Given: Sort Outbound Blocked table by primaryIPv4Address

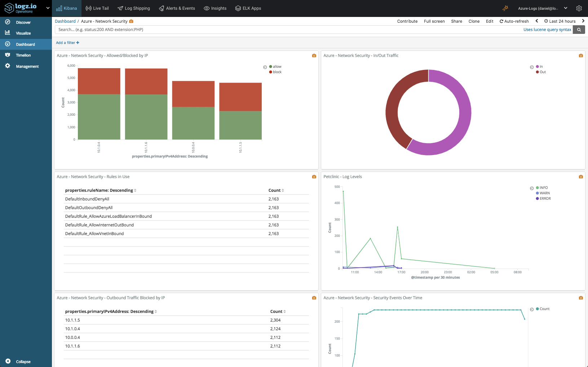Looking at the screenshot, I should (111, 311).
